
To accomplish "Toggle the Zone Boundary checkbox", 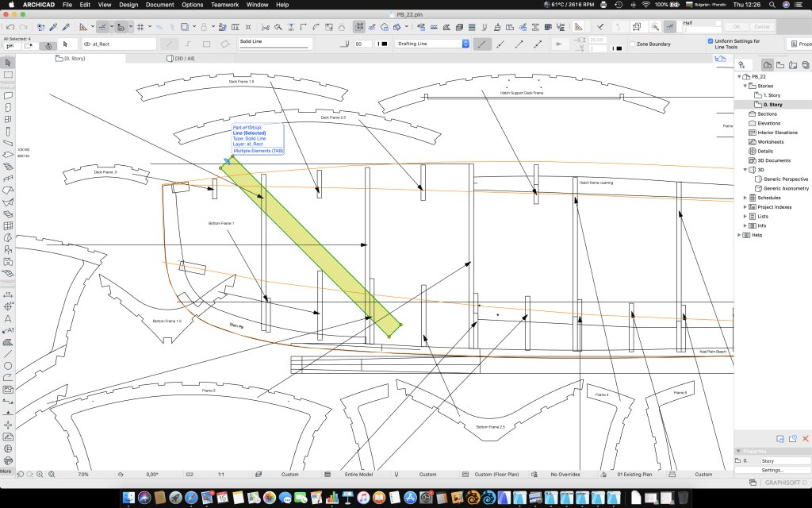I will pos(632,44).
